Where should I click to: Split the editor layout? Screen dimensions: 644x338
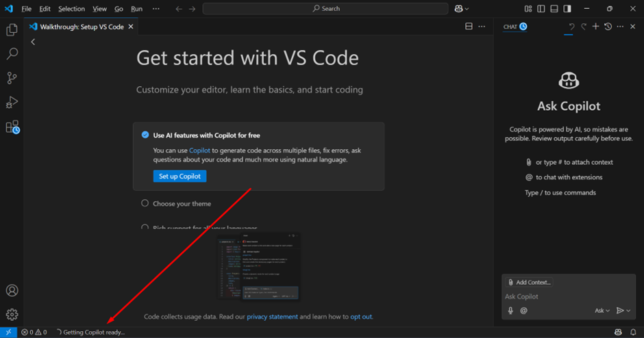tap(469, 26)
